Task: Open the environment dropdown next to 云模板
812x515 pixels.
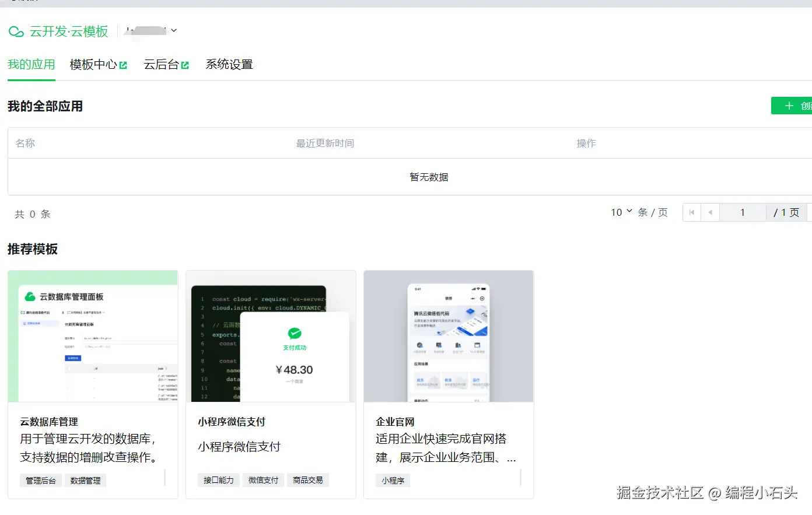Action: pos(151,30)
